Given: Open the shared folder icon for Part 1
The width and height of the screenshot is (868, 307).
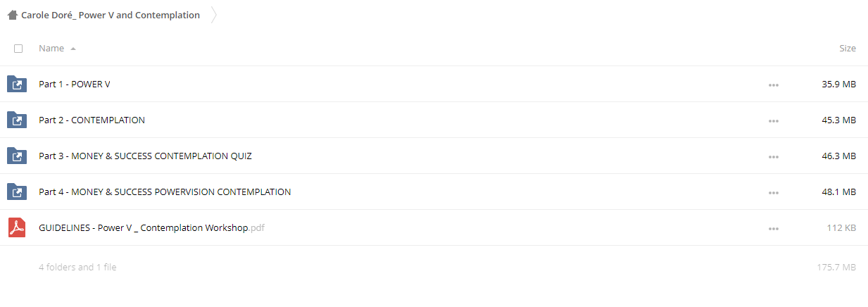Looking at the screenshot, I should pyautogui.click(x=16, y=84).
